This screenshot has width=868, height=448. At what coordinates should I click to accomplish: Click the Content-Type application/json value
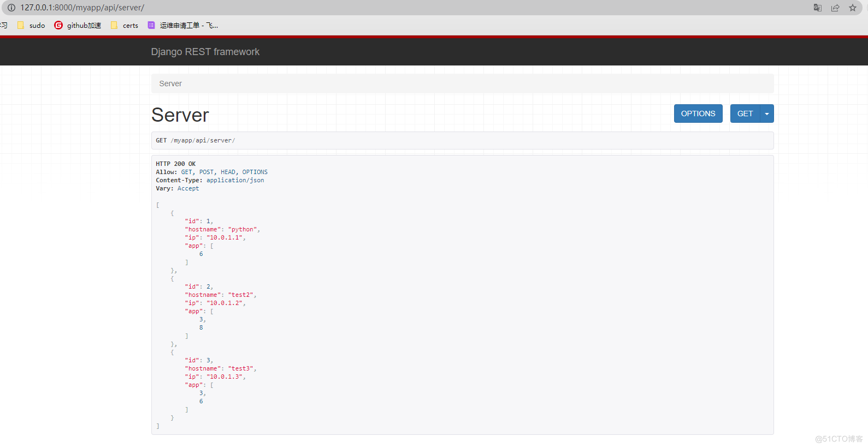(235, 180)
